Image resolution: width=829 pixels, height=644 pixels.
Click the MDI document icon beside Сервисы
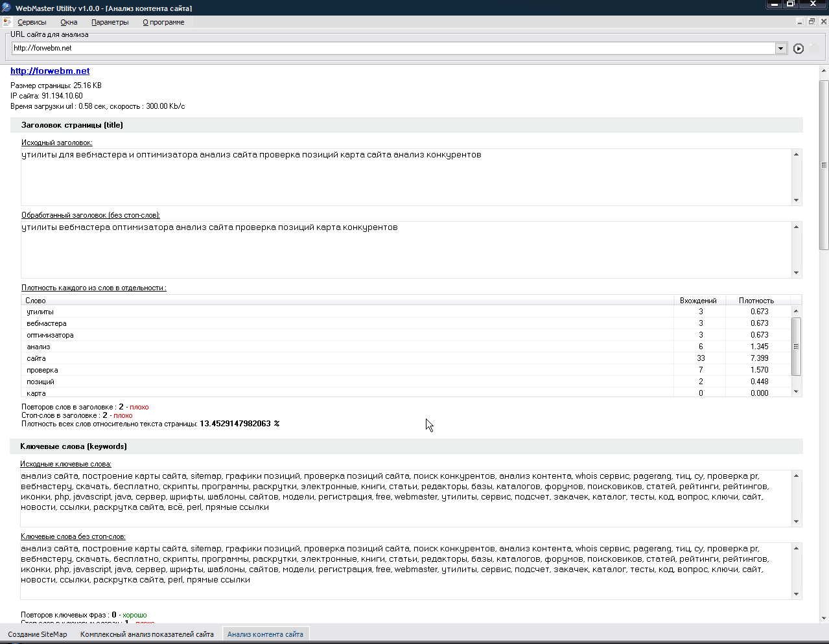(x=7, y=22)
